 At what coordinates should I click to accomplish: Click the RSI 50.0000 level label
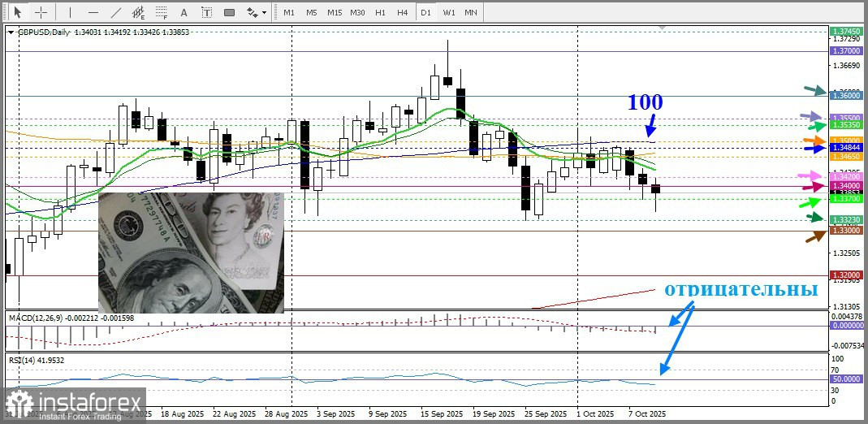coord(847,379)
